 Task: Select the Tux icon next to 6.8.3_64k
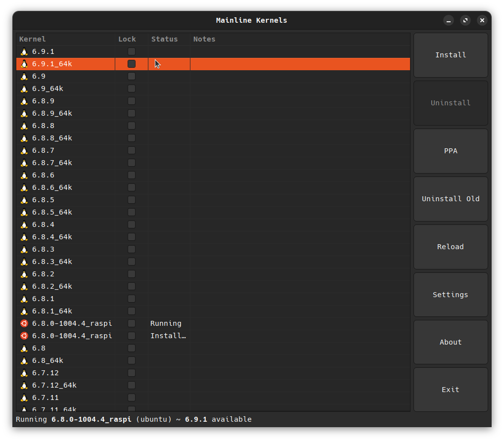pos(24,262)
